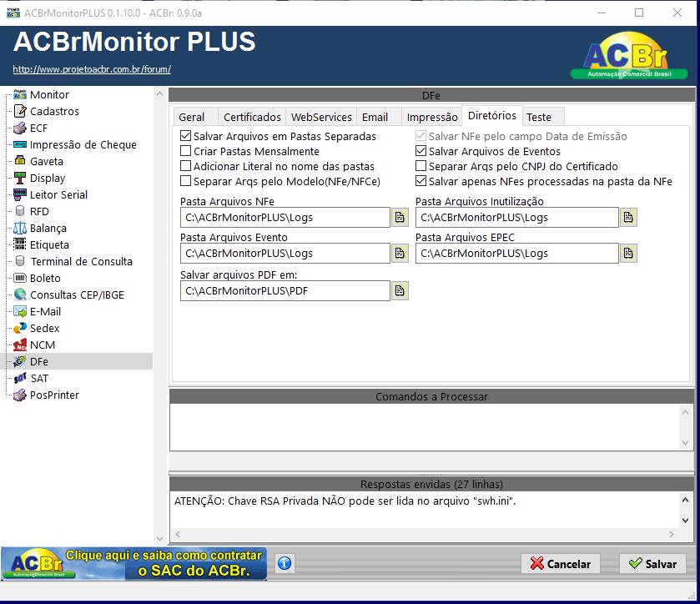This screenshot has height=604, width=700.
Task: Click the ACBr logo in header
Action: [x=628, y=55]
